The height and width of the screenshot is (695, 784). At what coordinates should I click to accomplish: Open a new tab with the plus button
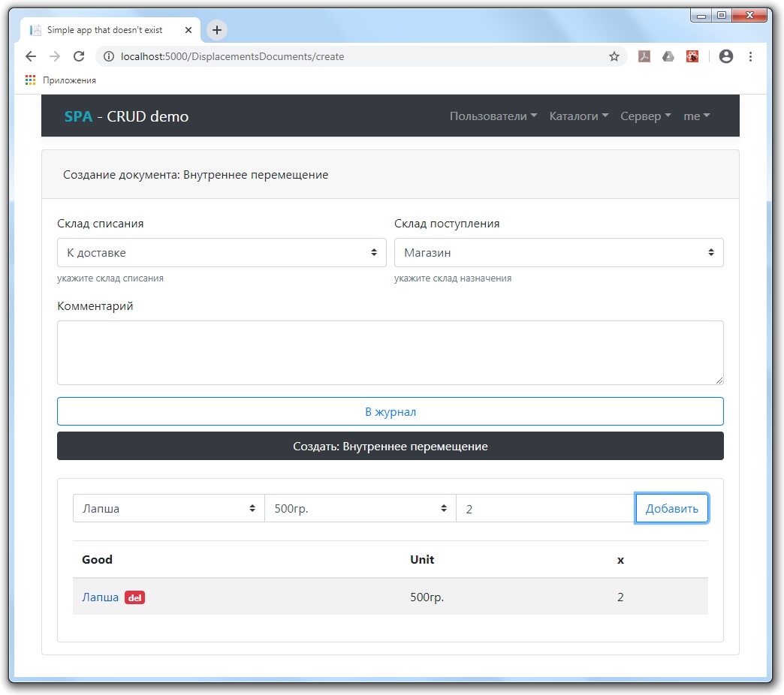[x=216, y=30]
